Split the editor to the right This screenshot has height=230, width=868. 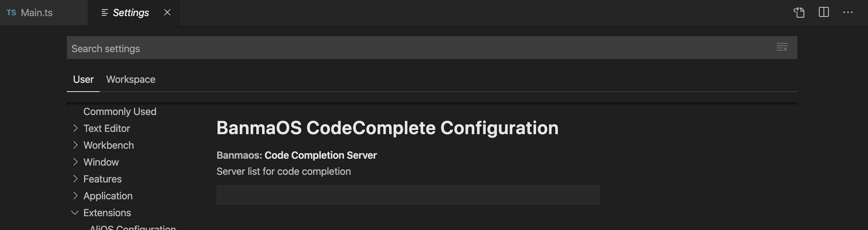click(824, 12)
